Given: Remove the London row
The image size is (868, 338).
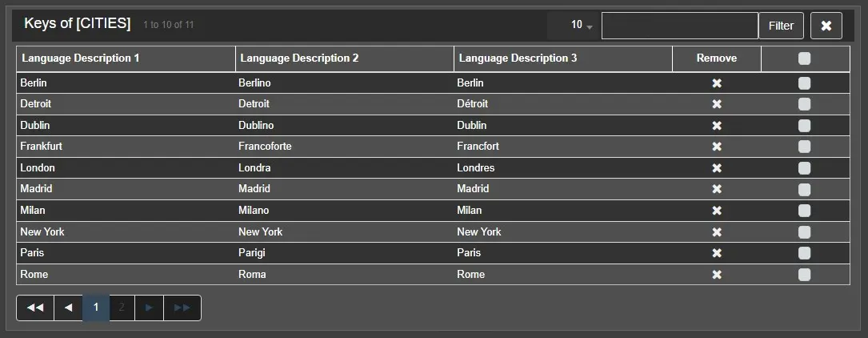Looking at the screenshot, I should (717, 168).
